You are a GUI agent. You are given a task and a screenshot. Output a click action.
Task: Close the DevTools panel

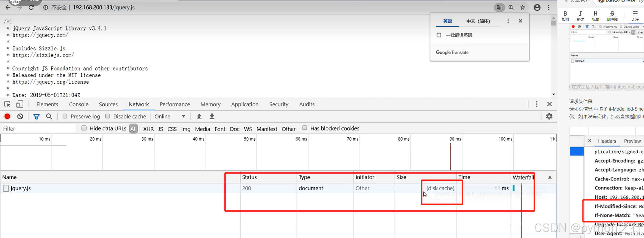(x=549, y=104)
